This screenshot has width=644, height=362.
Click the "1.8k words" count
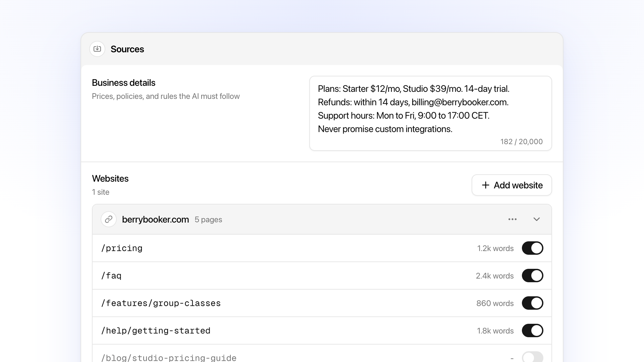[x=495, y=331]
